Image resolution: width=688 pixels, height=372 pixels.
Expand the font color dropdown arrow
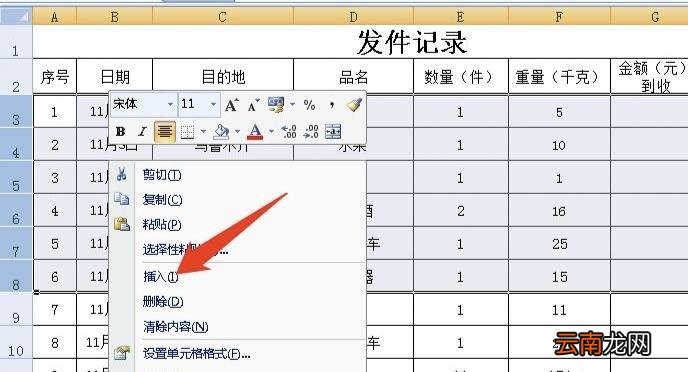[272, 132]
